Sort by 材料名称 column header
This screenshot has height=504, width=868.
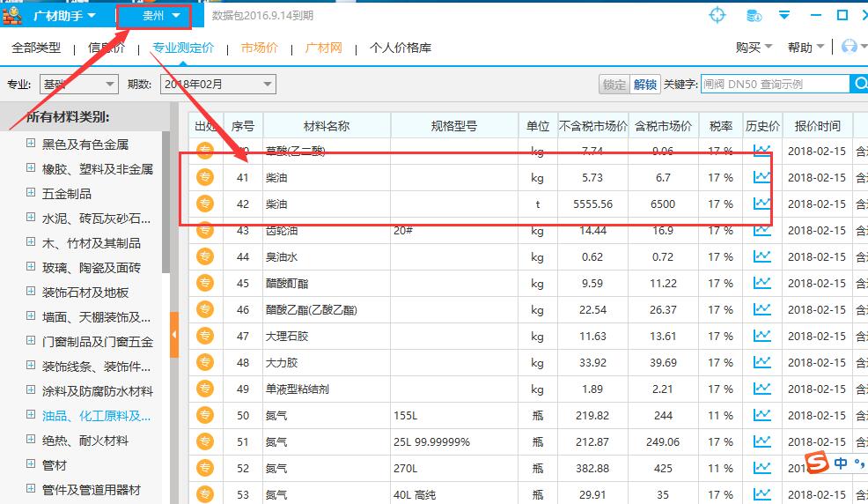coord(327,126)
